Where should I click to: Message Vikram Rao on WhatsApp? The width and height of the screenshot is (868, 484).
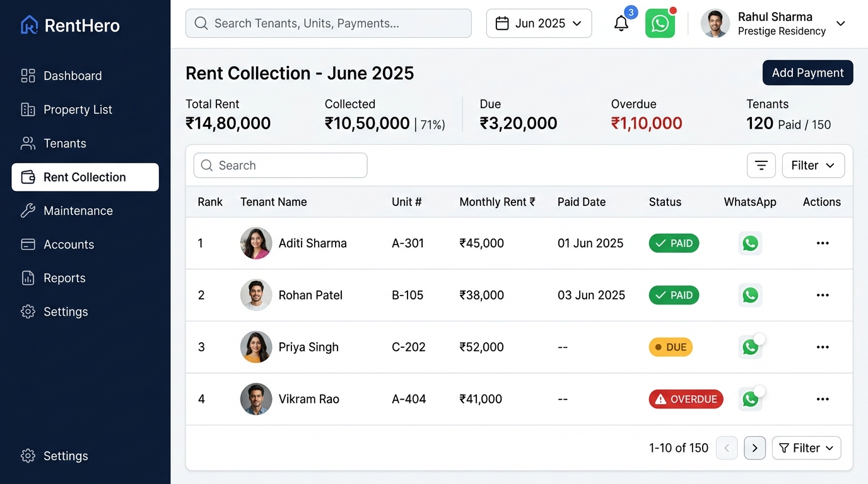coord(750,399)
